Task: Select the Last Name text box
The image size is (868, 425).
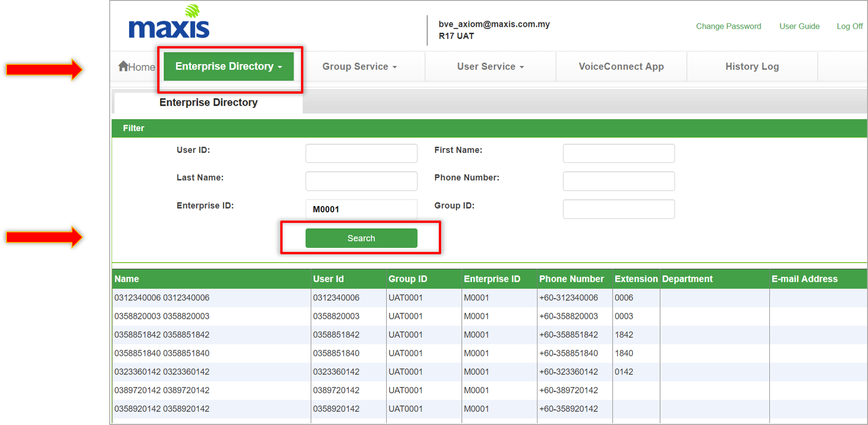Action: click(x=361, y=181)
